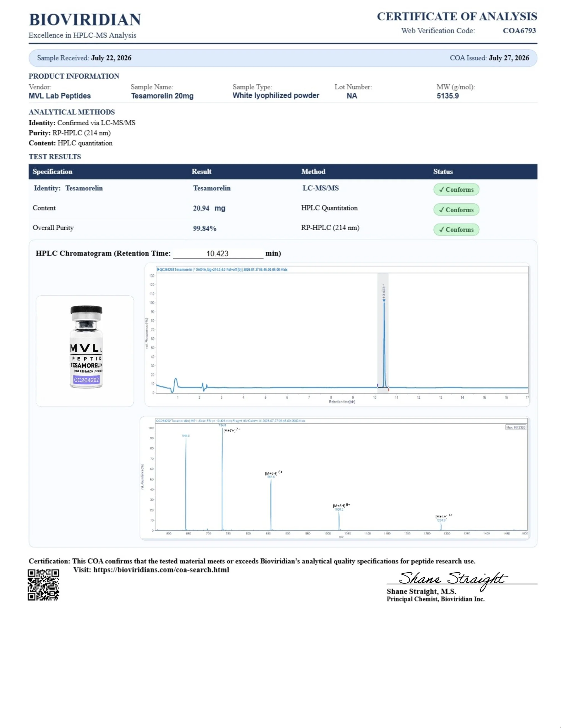Click the Identity row's Conforms badge
The image size is (561, 728).
coord(456,190)
